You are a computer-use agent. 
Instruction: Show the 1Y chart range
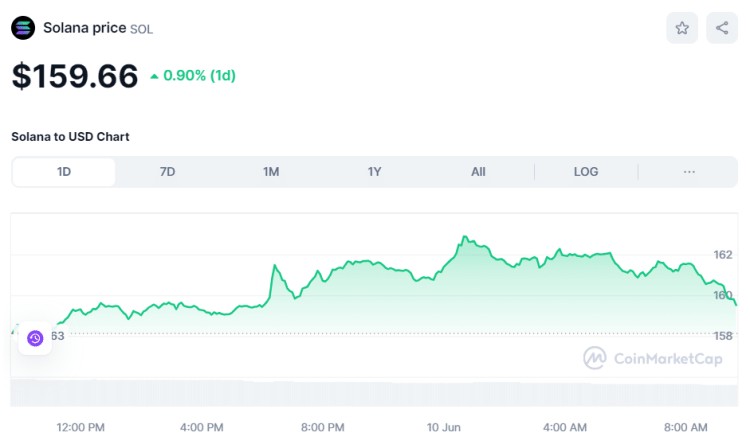pos(375,172)
